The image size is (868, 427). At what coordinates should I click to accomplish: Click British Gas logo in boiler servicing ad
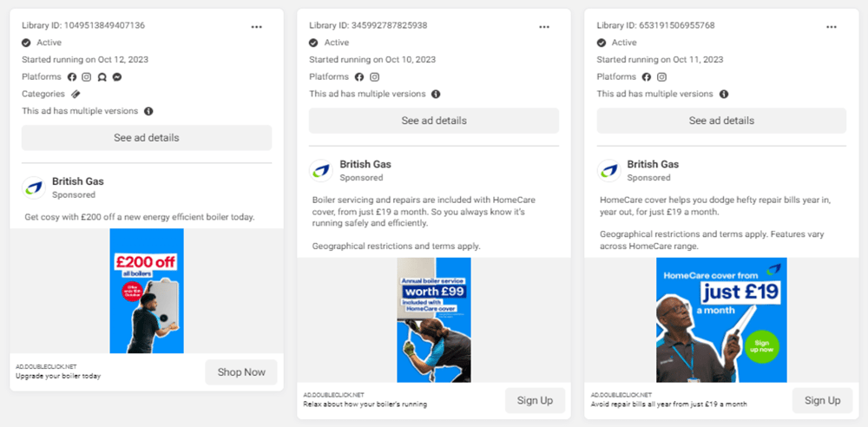pos(321,171)
